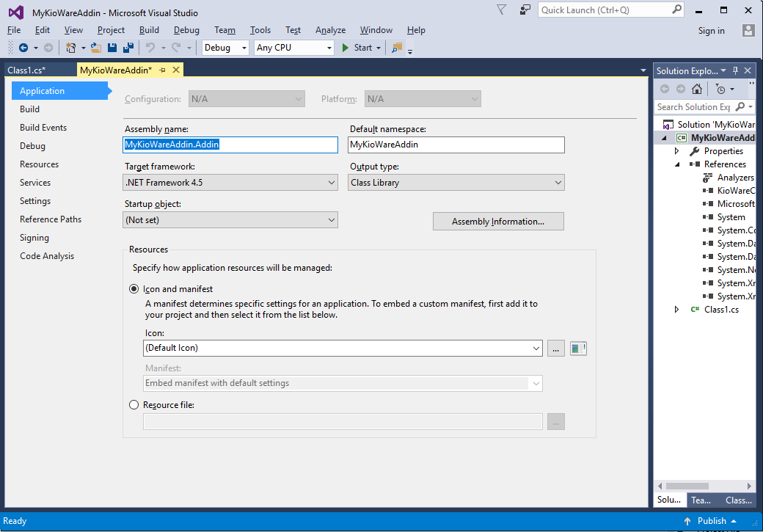Click the Quick Launch magnifier icon

677,10
